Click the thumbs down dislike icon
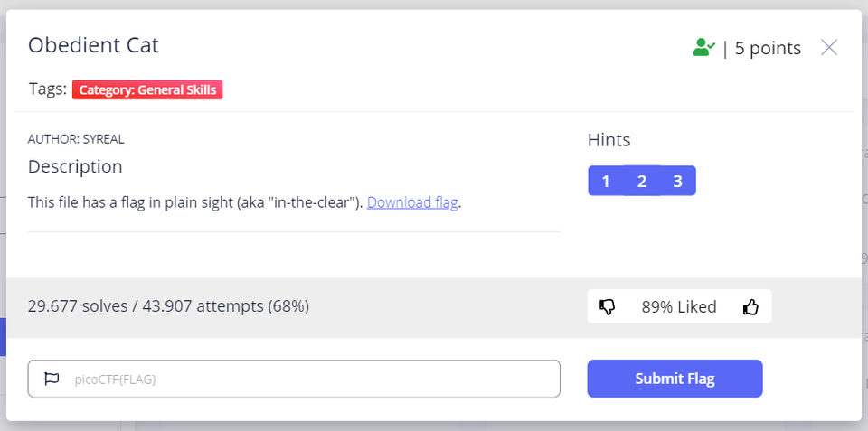Viewport: 868px width, 431px height. pos(608,306)
